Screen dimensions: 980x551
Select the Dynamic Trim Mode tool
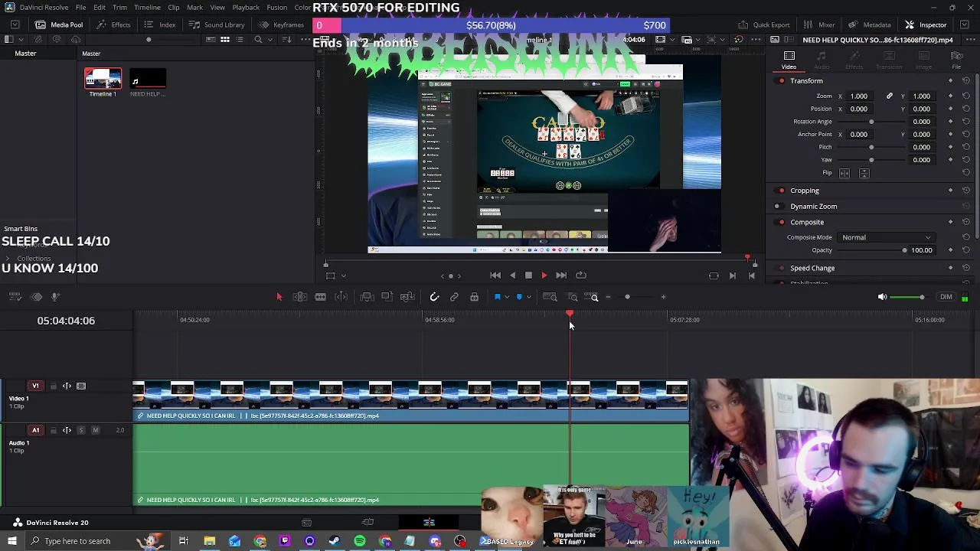pyautogui.click(x=321, y=297)
